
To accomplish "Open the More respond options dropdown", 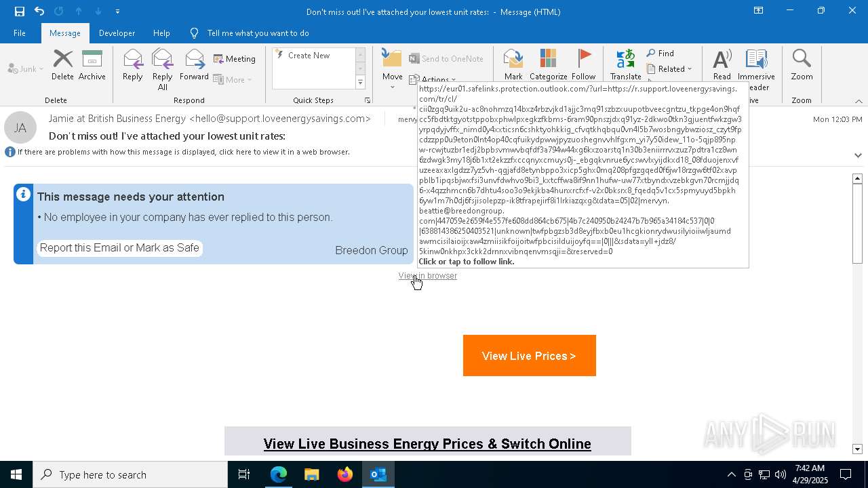I will 233,79.
